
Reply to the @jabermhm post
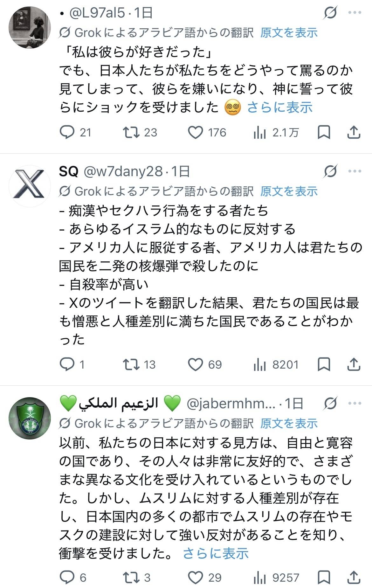click(x=67, y=577)
